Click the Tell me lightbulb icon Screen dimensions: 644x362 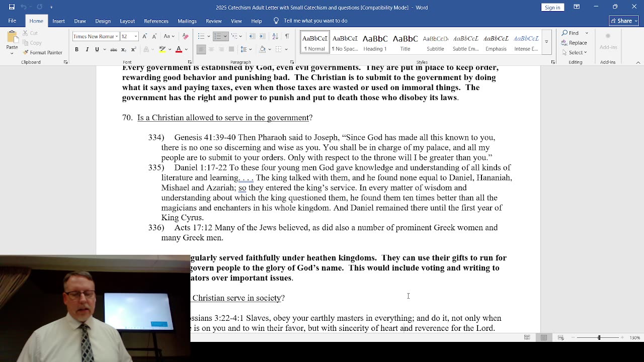pyautogui.click(x=276, y=21)
